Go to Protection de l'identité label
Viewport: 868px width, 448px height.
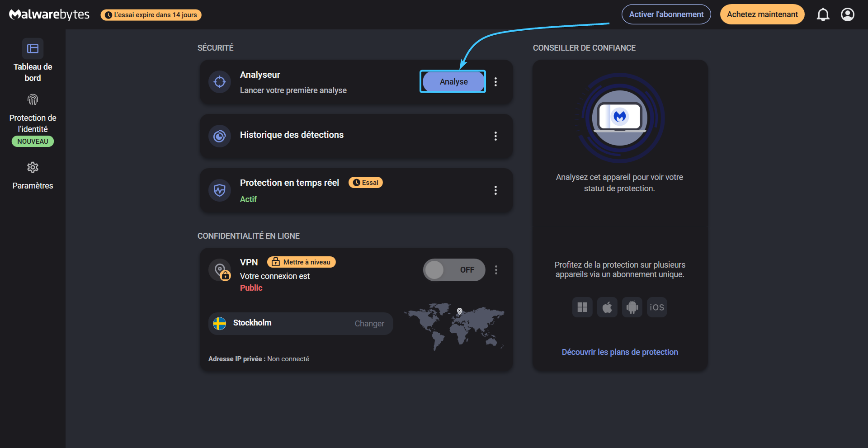coord(33,123)
